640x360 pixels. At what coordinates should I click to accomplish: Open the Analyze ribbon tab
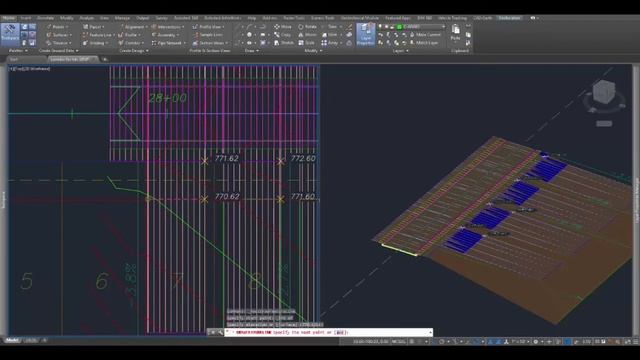[x=87, y=18]
